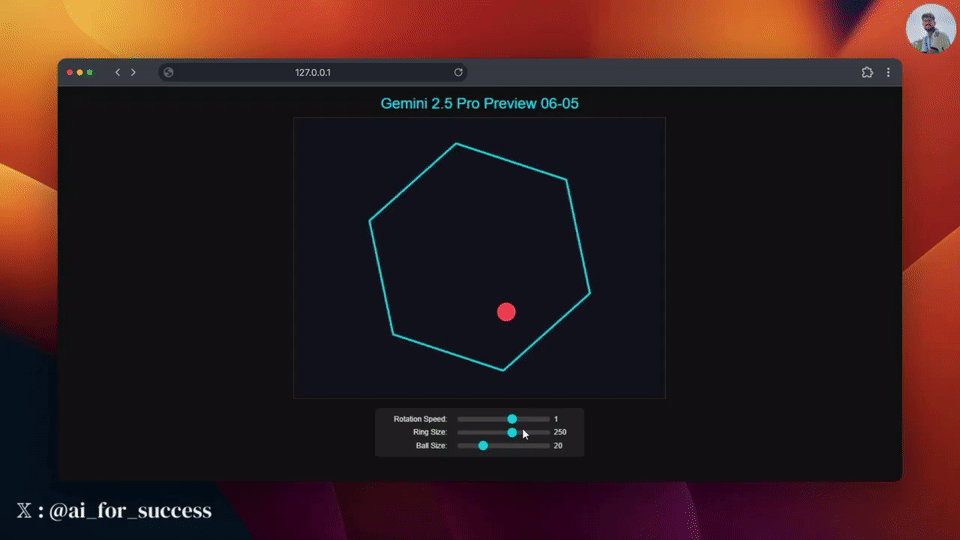Click the site info globe icon

tap(168, 72)
